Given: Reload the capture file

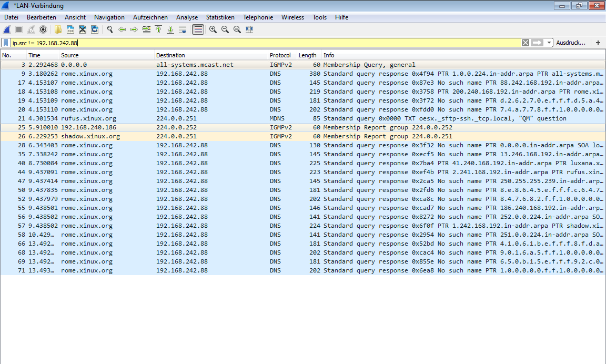Looking at the screenshot, I should point(95,29).
